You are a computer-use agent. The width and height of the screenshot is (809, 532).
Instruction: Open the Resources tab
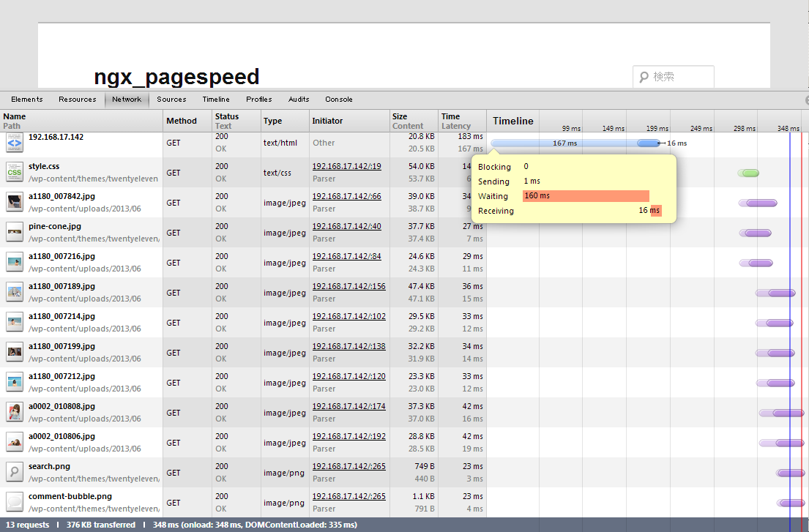78,100
